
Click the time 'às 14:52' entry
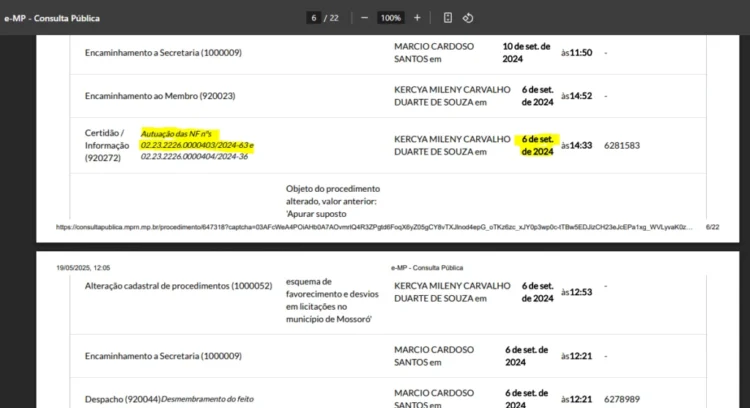[x=577, y=96]
